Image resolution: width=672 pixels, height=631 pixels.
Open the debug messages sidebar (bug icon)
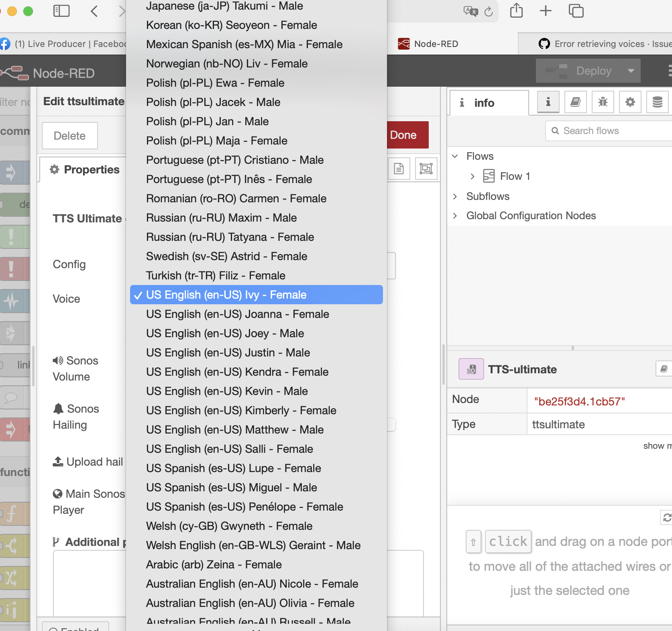[x=603, y=102]
